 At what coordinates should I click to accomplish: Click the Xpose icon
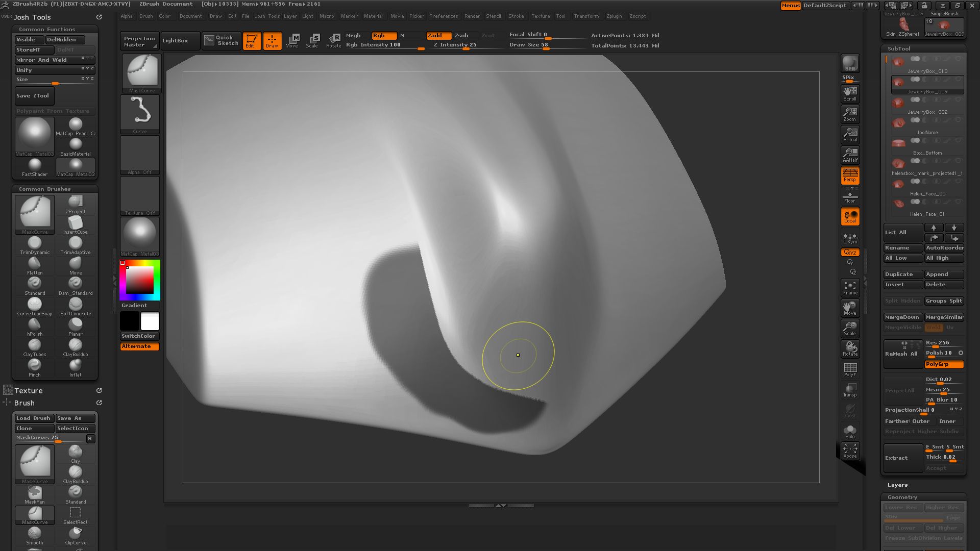click(x=850, y=450)
